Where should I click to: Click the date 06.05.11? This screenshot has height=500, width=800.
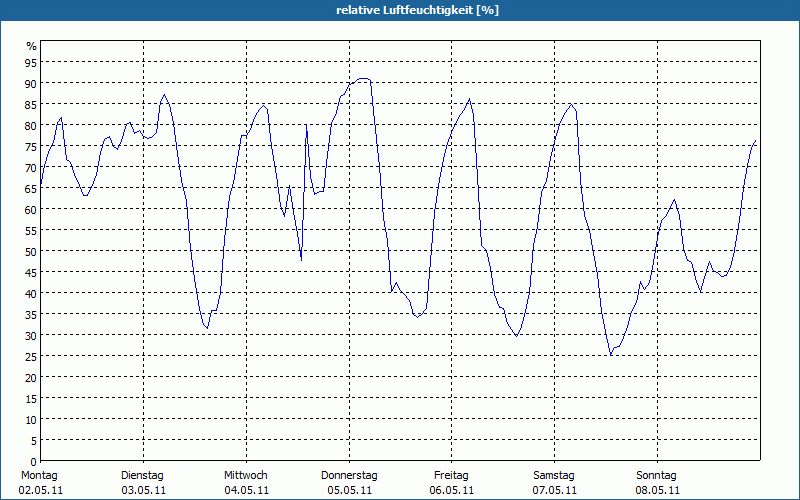pos(452,491)
